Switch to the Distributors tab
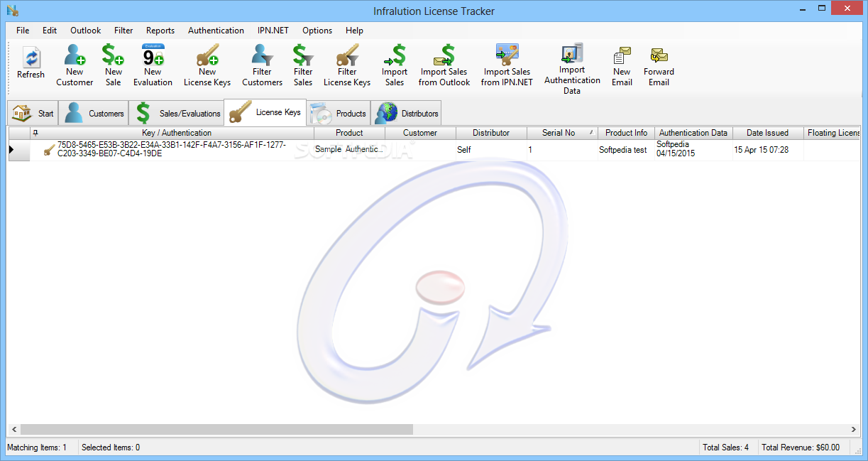This screenshot has height=461, width=868. point(407,113)
